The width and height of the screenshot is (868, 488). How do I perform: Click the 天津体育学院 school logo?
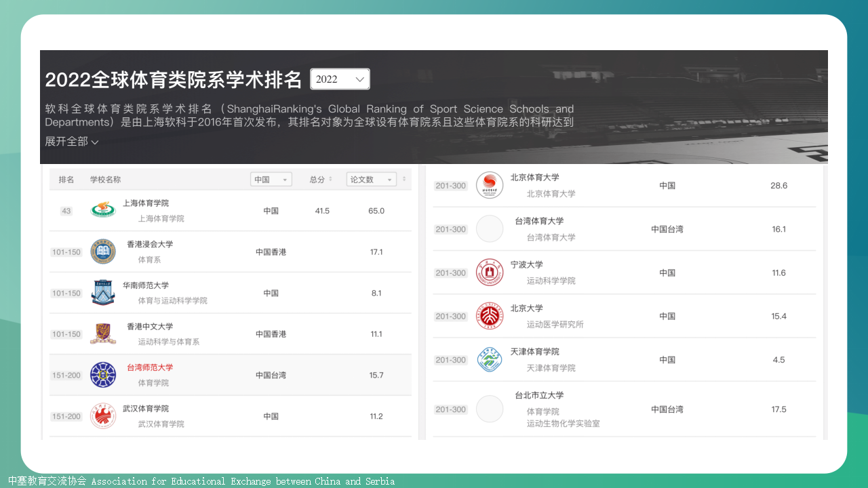pyautogui.click(x=490, y=360)
